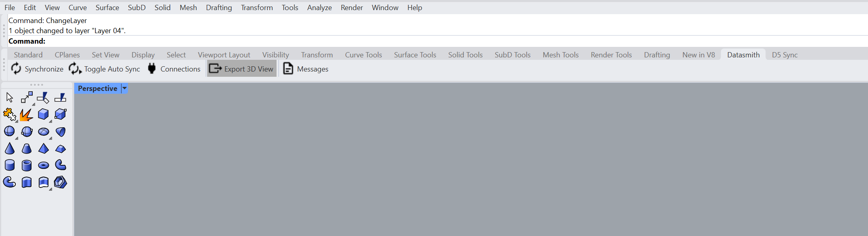Switch to the Mesh Tools tab
This screenshot has width=868, height=236.
pyautogui.click(x=560, y=55)
